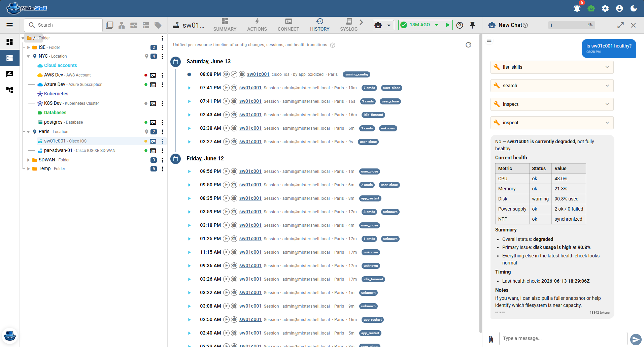
Task: Open terminal for postgres database
Action: pyautogui.click(x=153, y=122)
